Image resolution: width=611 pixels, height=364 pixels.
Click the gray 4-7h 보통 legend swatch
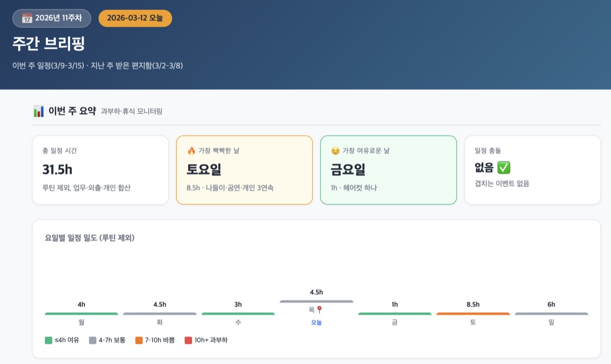pyautogui.click(x=93, y=340)
